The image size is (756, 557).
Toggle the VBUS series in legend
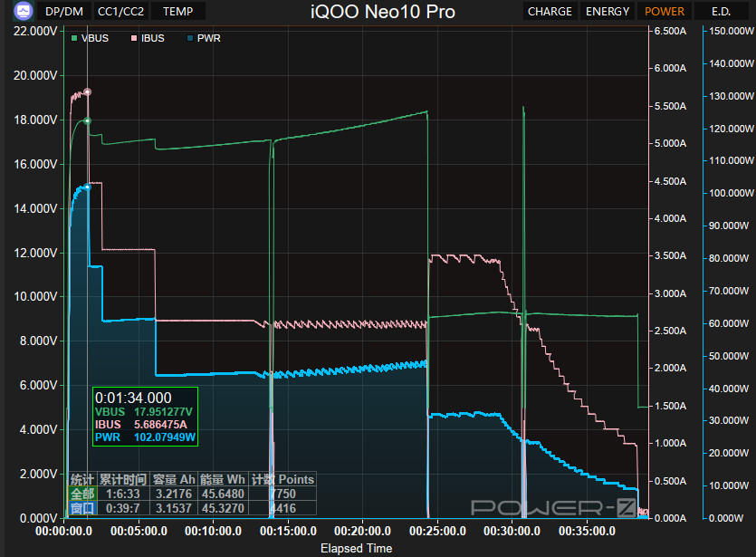(91, 38)
